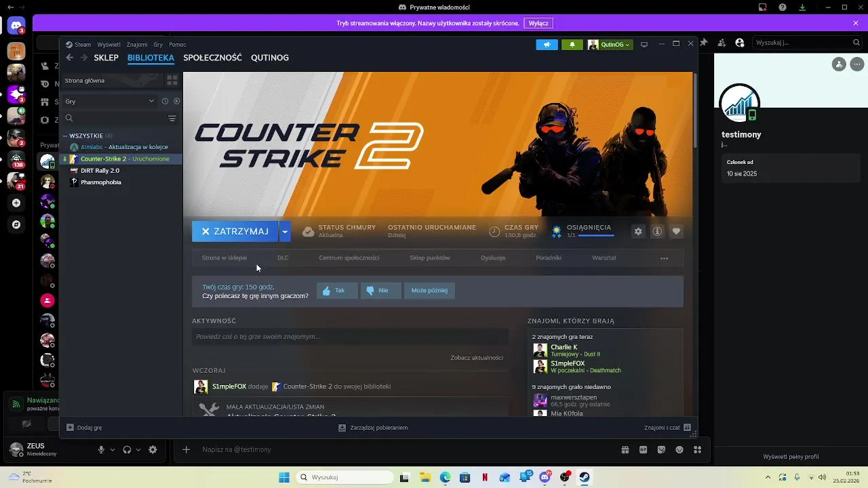Screen dimensions: 868x488
Task: Switch library to grid collections view
Action: pos(172,80)
